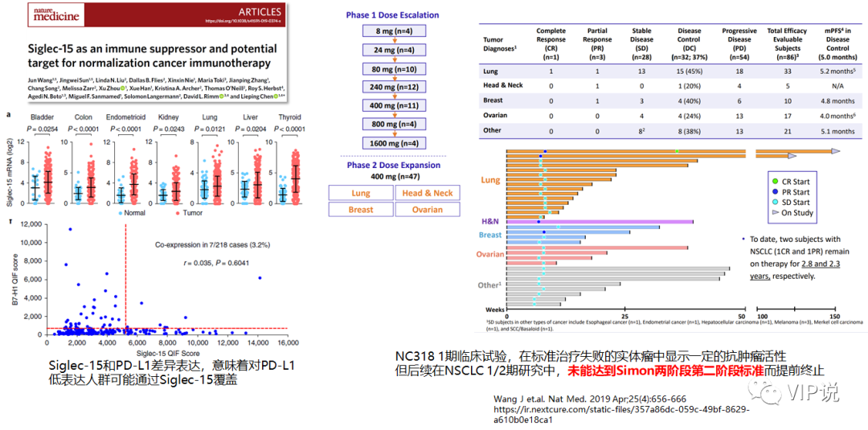
Task: Click the dark blue PR Start legend marker
Action: pos(776,191)
